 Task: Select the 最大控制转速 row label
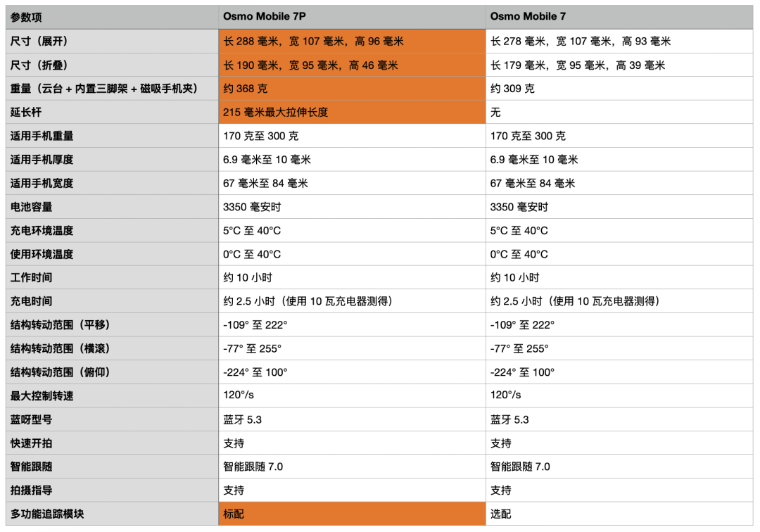coord(112,396)
